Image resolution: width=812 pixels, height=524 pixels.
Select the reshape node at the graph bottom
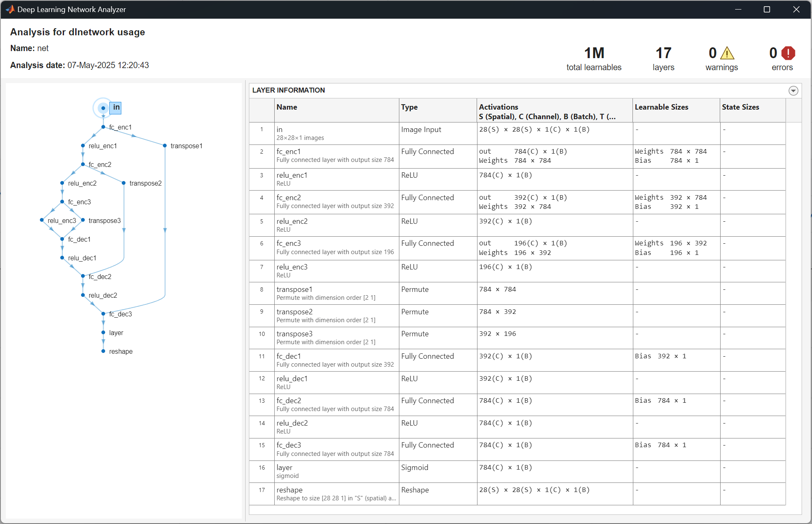[103, 351]
